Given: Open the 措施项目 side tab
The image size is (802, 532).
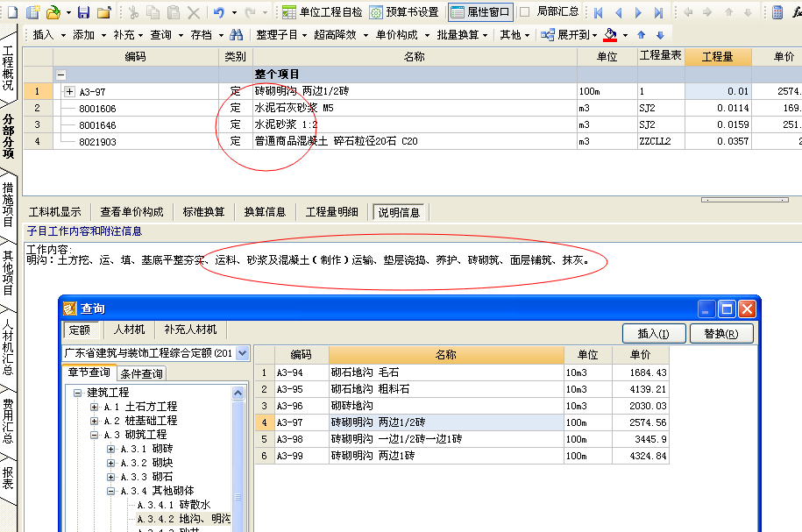Looking at the screenshot, I should point(8,204).
